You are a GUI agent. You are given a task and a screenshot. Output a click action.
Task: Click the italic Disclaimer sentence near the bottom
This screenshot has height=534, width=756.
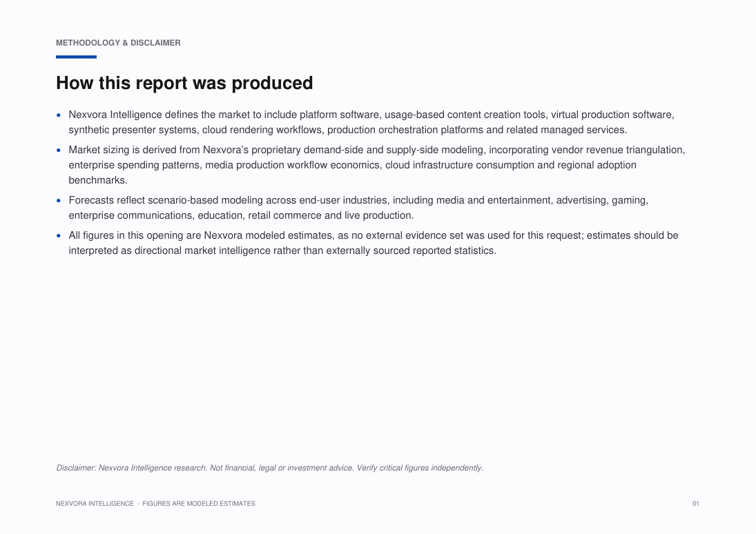(269, 468)
